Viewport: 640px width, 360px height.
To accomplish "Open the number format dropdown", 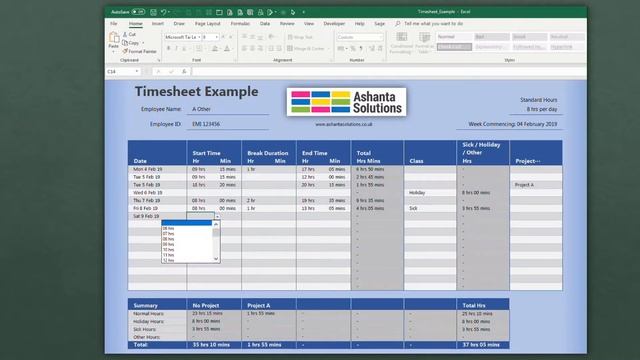I will pos(381,37).
